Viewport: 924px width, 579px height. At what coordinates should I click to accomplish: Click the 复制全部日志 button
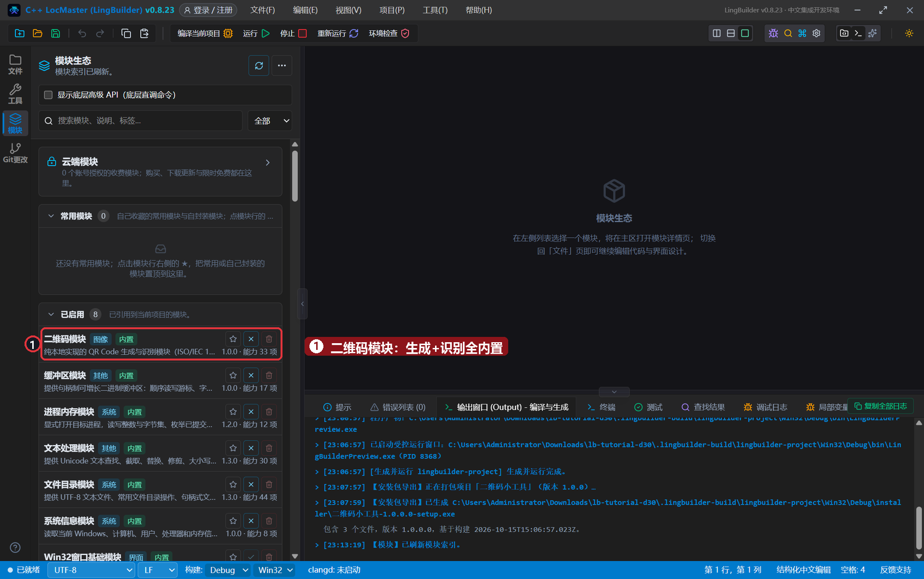coord(880,406)
